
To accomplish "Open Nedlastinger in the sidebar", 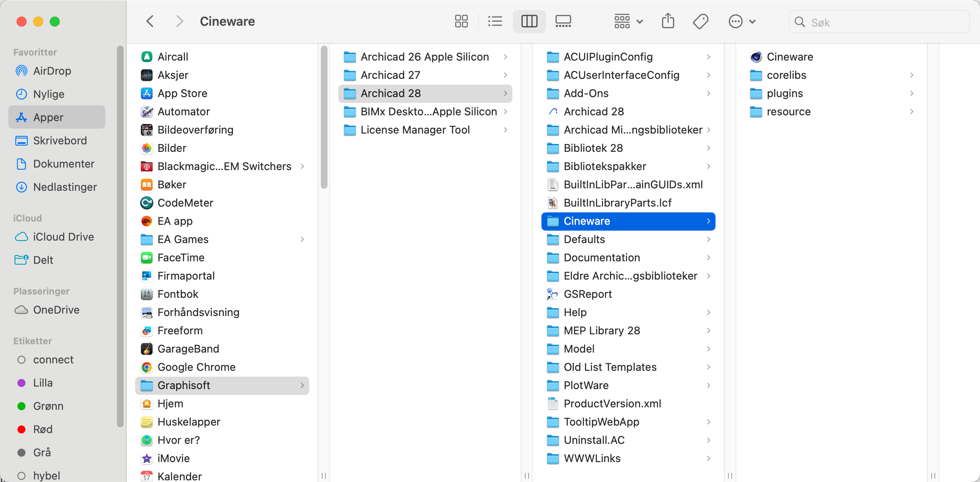I will pos(57,187).
